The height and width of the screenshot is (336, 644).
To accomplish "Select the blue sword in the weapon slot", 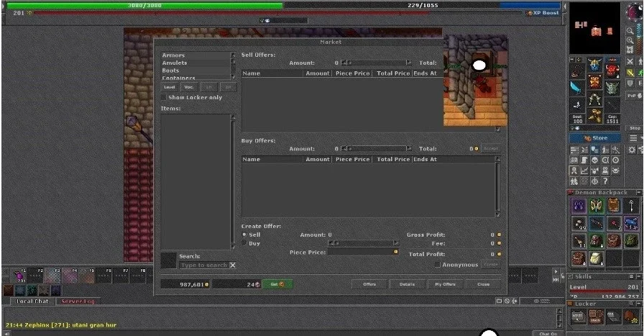I will pyautogui.click(x=577, y=89).
